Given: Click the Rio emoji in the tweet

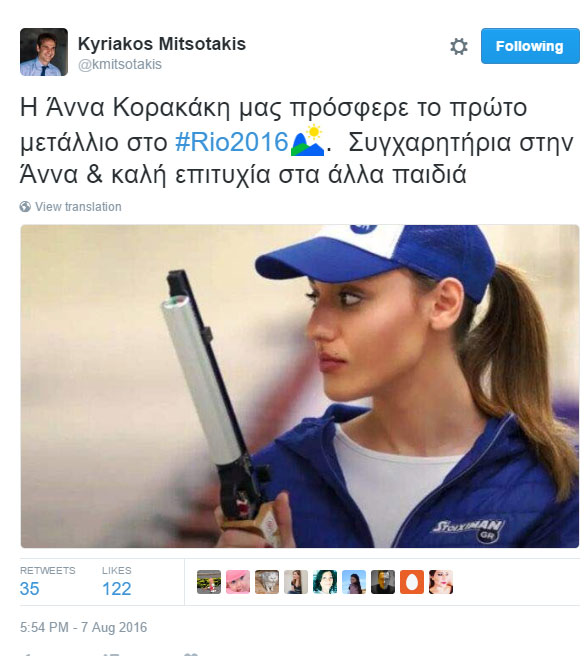Looking at the screenshot, I should [307, 141].
